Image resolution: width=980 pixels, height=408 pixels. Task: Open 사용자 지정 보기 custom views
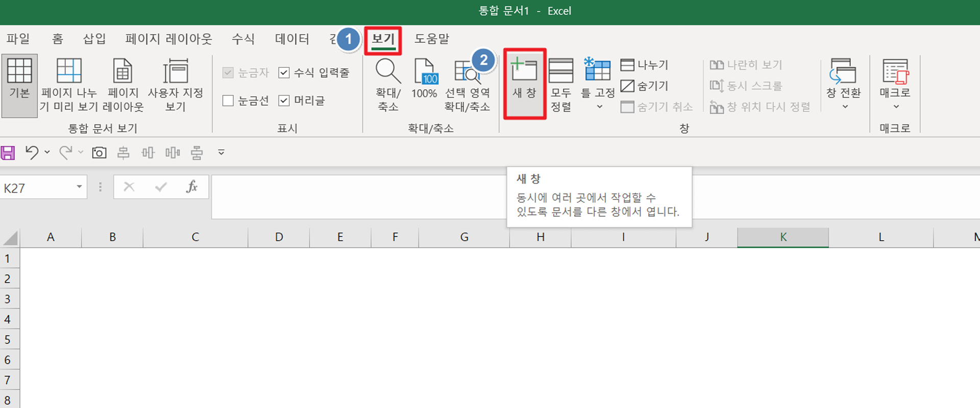coord(176,86)
